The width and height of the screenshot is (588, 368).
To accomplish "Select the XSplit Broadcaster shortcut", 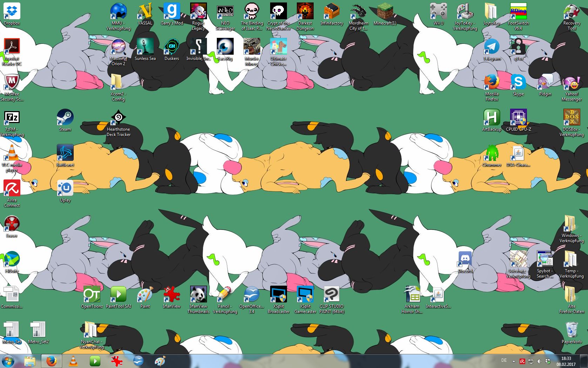I will (278, 300).
